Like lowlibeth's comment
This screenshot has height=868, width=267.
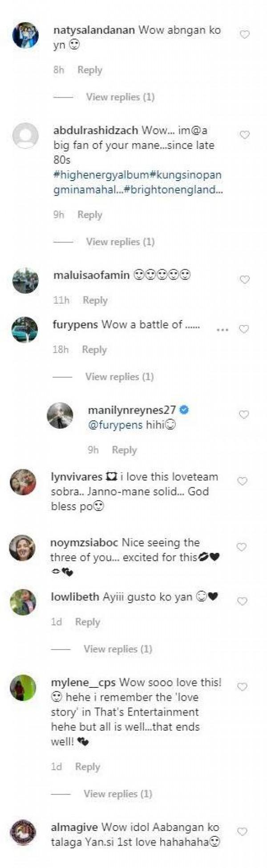pos(242,601)
